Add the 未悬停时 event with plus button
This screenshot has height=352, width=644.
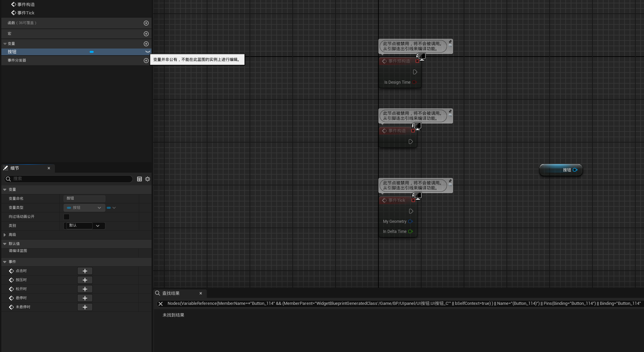[x=85, y=307]
